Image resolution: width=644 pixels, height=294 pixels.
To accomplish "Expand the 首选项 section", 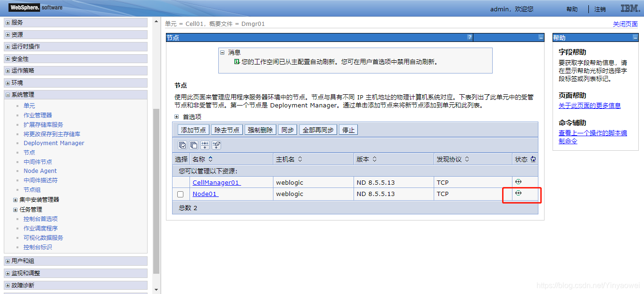I will pyautogui.click(x=177, y=116).
